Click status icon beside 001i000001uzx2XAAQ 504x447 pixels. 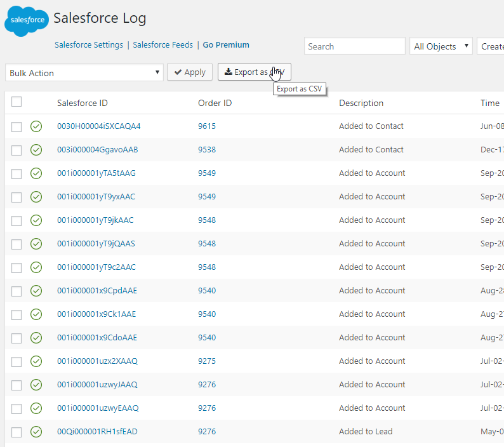point(36,361)
